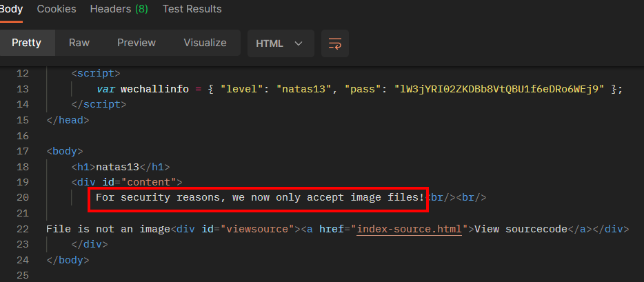Switch to Raw response view
Viewport: 644px width, 282px height.
tap(79, 43)
